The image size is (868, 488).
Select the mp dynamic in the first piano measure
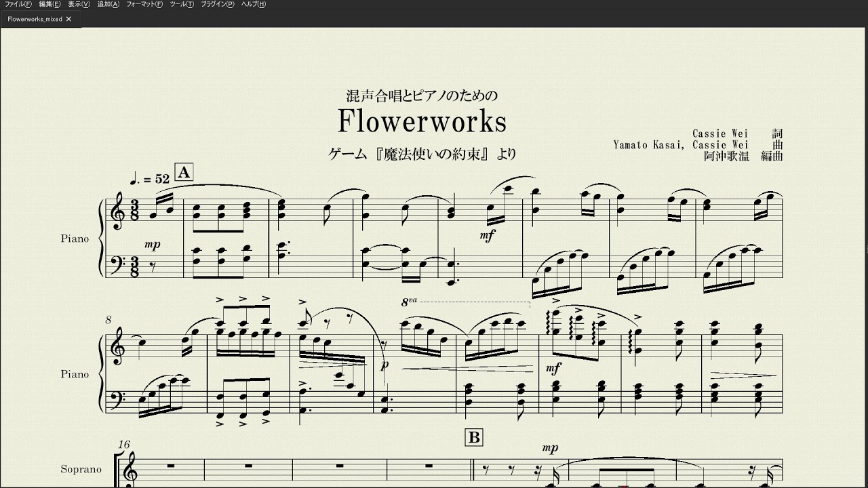click(x=153, y=245)
